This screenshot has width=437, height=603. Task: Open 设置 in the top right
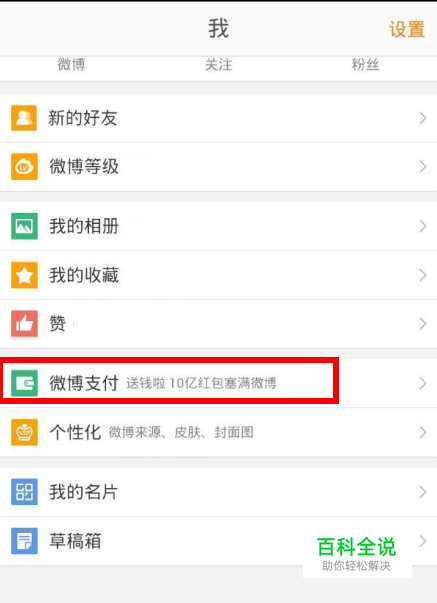tap(407, 29)
